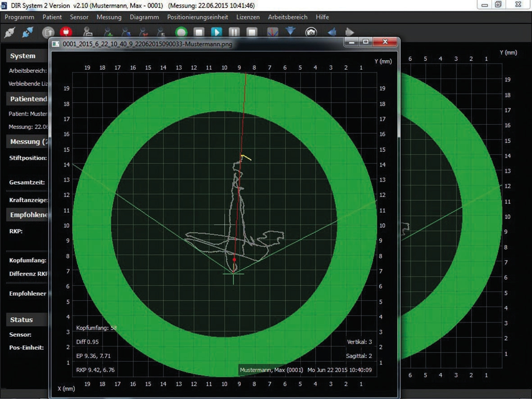532x399 pixels.
Task: Click the blue connect plug toolbar icon
Action: [27, 32]
